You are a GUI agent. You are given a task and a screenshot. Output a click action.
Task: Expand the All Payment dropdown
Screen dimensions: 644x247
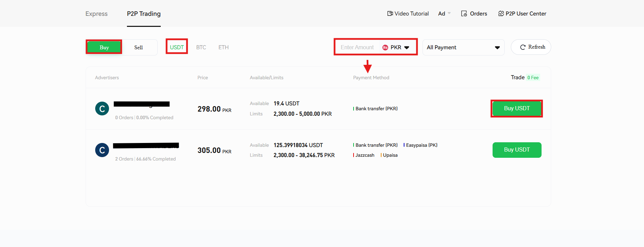coord(463,47)
